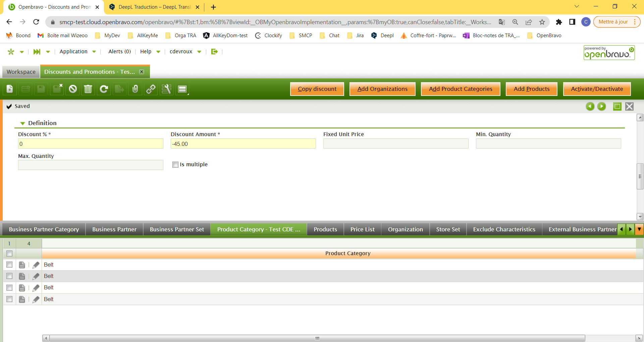Click the undo changes toolbar icon
Viewport: 644px width, 342px height.
point(72,89)
